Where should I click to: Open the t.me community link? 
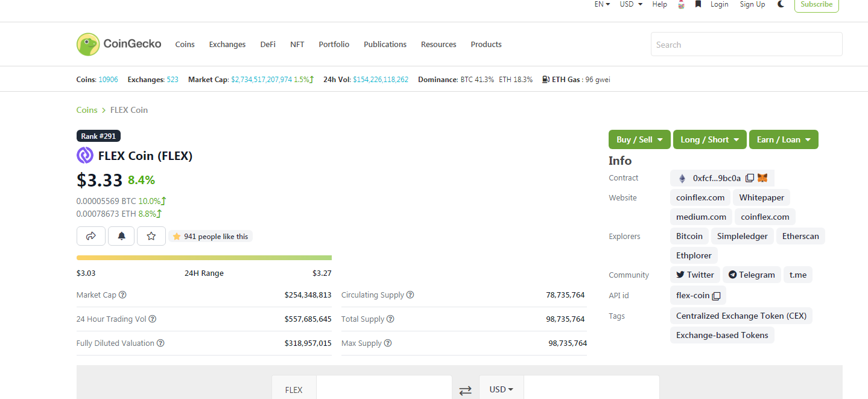[798, 275]
